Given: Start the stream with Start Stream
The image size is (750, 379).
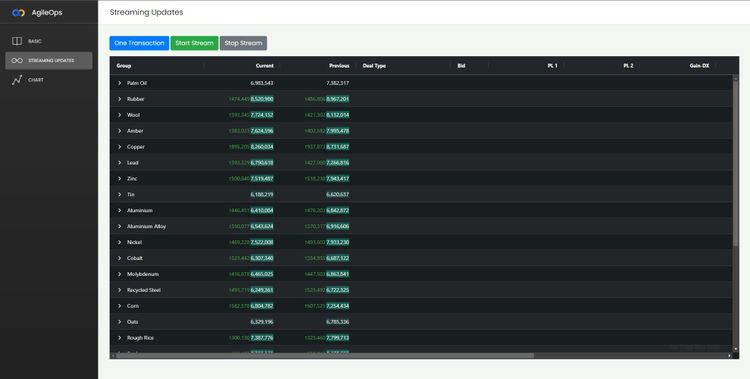Looking at the screenshot, I should point(194,43).
